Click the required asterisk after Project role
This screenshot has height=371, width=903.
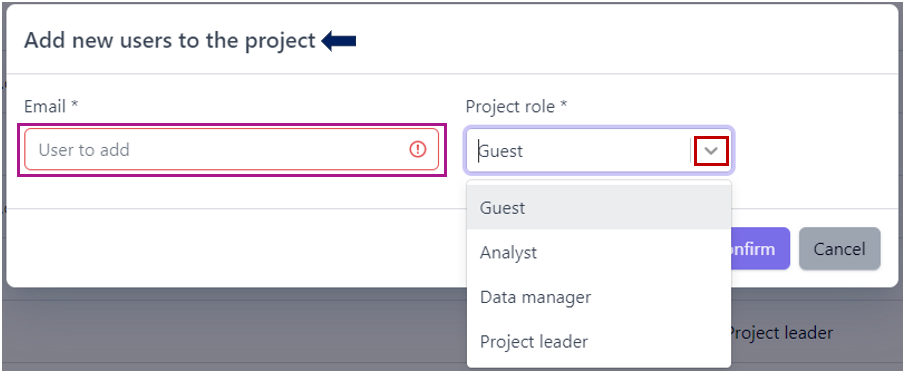564,105
